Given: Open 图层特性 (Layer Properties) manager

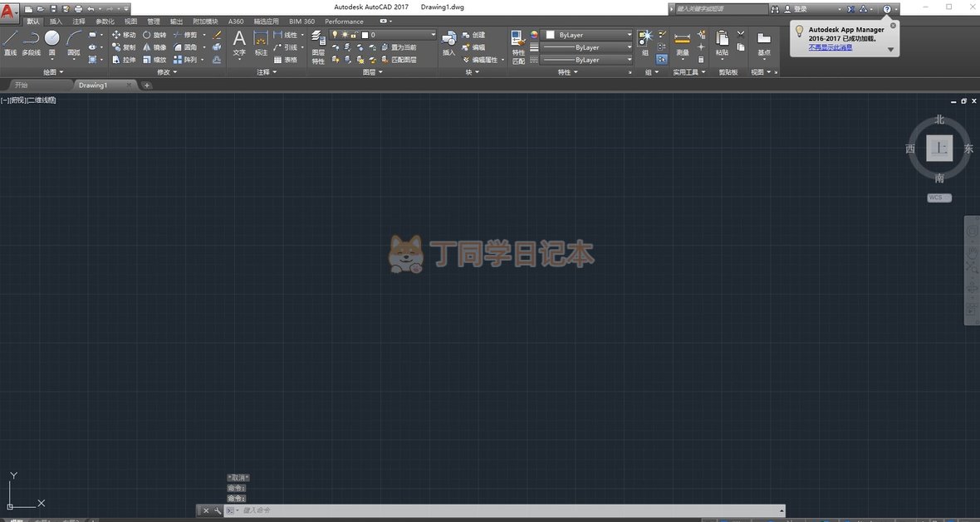Looking at the screenshot, I should [318, 46].
